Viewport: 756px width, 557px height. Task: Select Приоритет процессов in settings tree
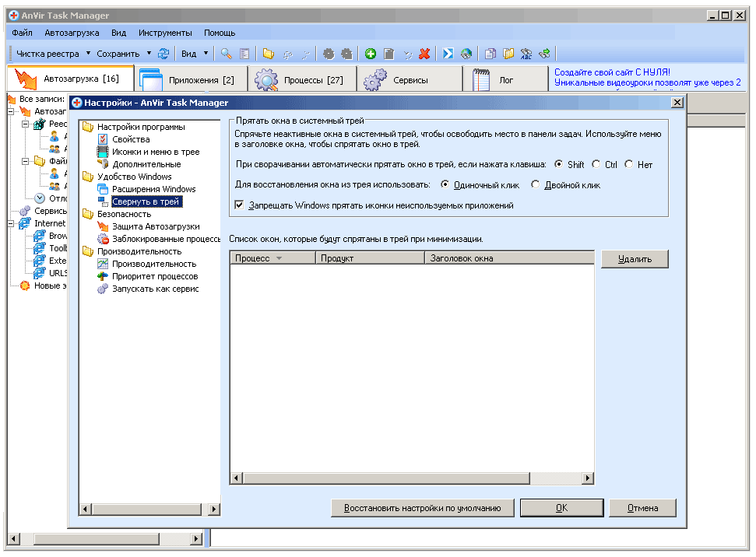click(x=154, y=276)
